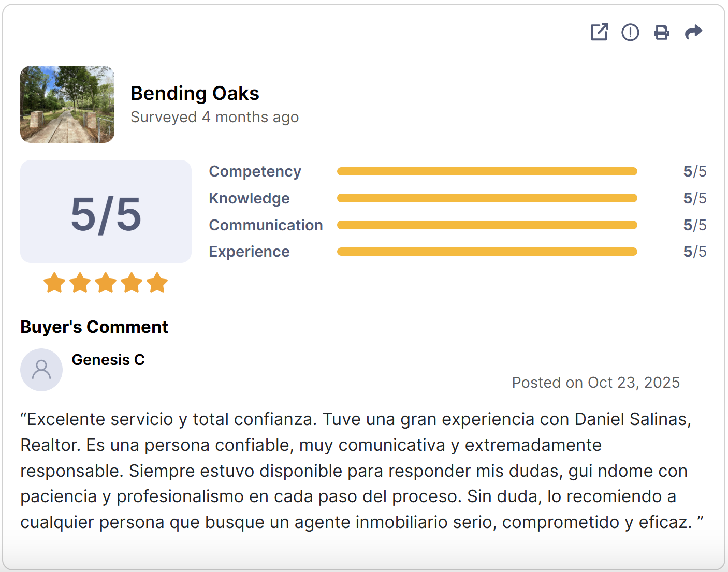
Task: Click reviewer name Genesis C
Action: [108, 360]
